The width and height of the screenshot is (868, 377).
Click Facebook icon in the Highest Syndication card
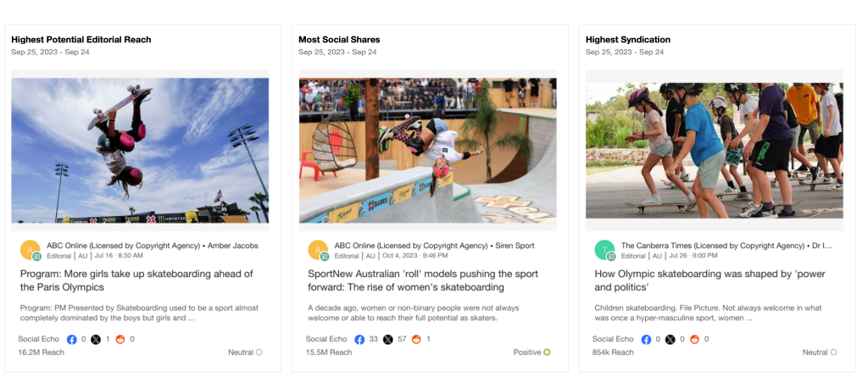point(646,339)
